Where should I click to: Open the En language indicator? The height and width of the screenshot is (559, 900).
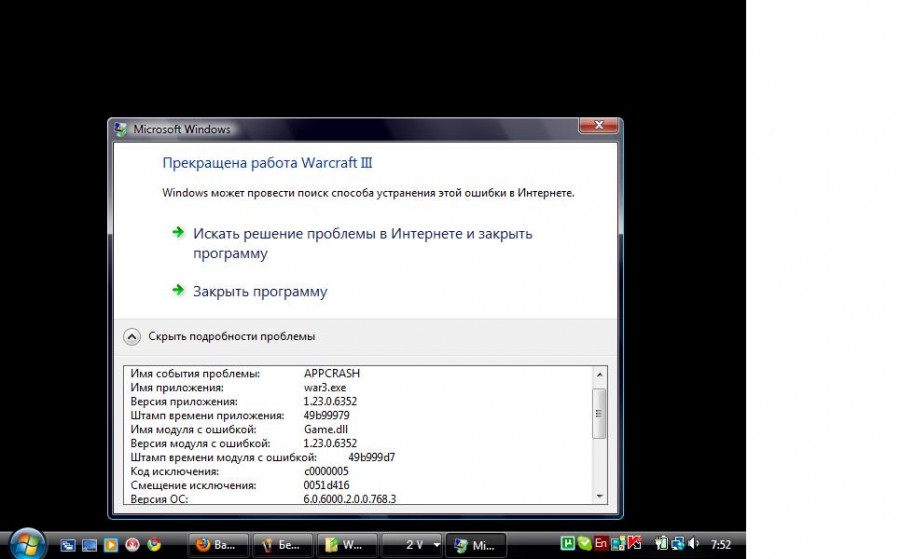601,543
